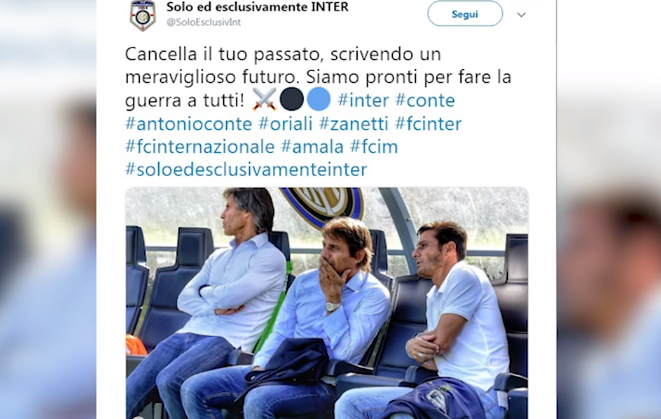The image size is (661, 419).
Task: Open the attached bench photo
Action: (x=327, y=303)
